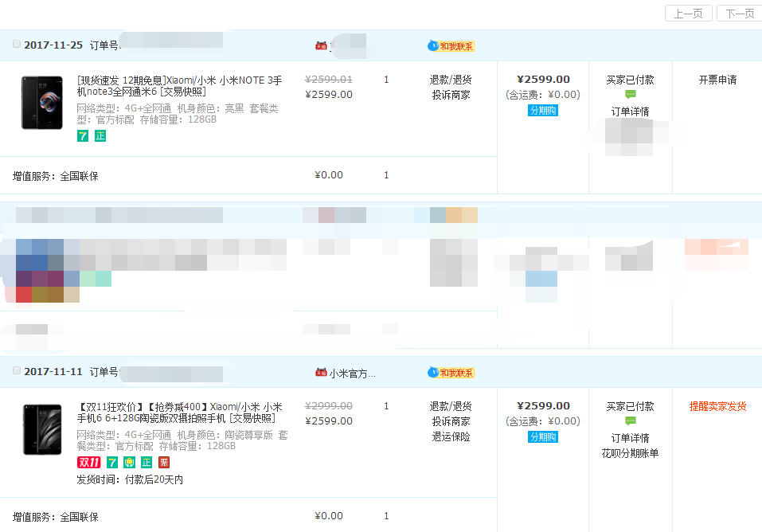
Task: Click 退款/退货 for the 小米手机6 order
Action: pos(451,406)
